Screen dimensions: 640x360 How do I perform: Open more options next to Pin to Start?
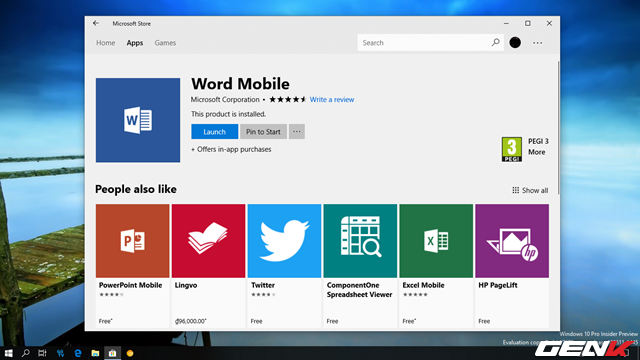tap(297, 131)
